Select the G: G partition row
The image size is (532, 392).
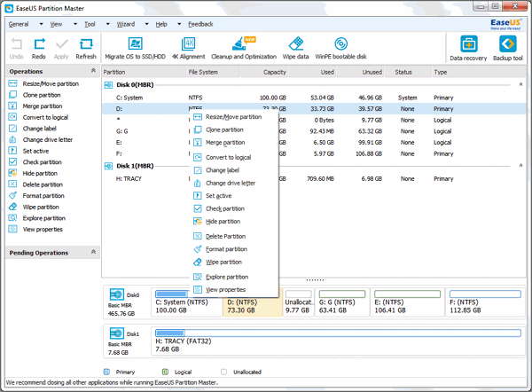[x=314, y=131]
